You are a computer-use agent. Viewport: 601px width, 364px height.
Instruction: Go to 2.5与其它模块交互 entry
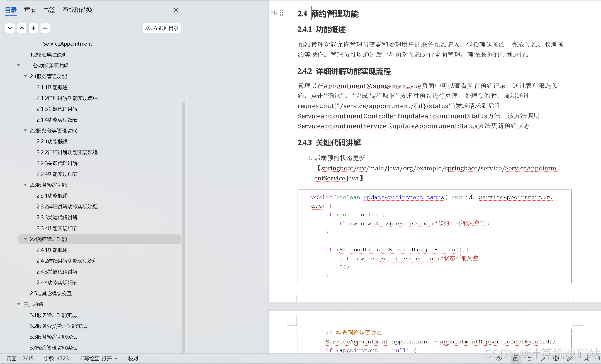tap(51, 293)
